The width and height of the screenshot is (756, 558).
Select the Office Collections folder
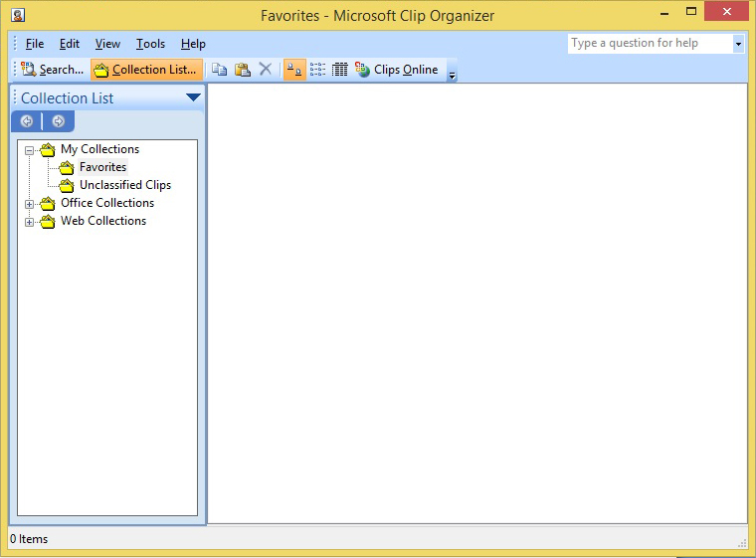pyautogui.click(x=107, y=203)
